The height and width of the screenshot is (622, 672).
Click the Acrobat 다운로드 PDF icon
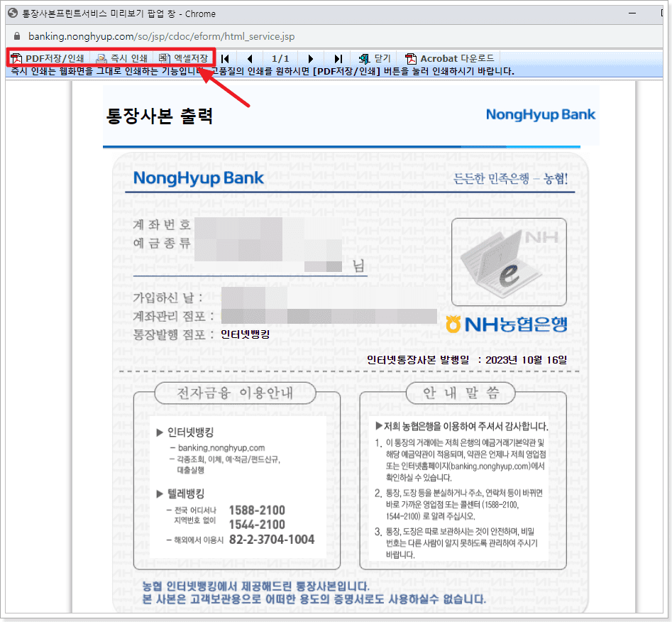click(x=410, y=58)
